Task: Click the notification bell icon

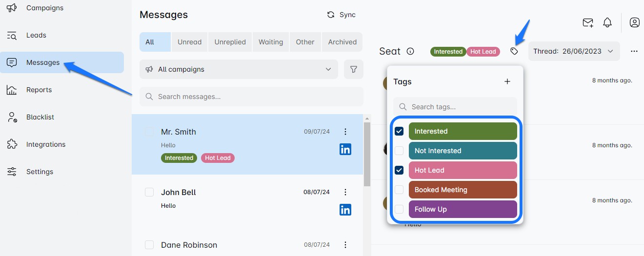Action: (607, 22)
